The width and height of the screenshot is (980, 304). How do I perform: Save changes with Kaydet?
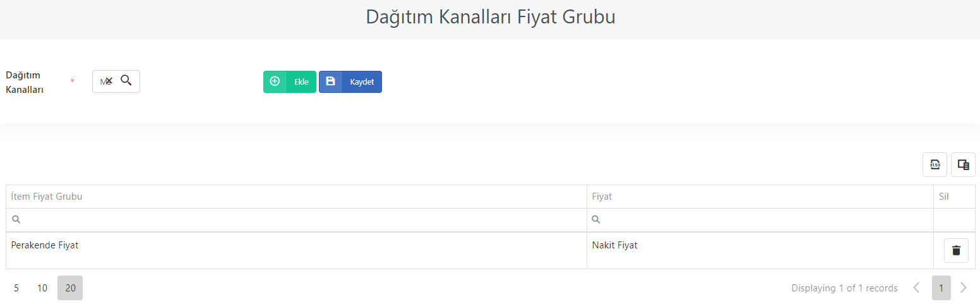pyautogui.click(x=350, y=82)
